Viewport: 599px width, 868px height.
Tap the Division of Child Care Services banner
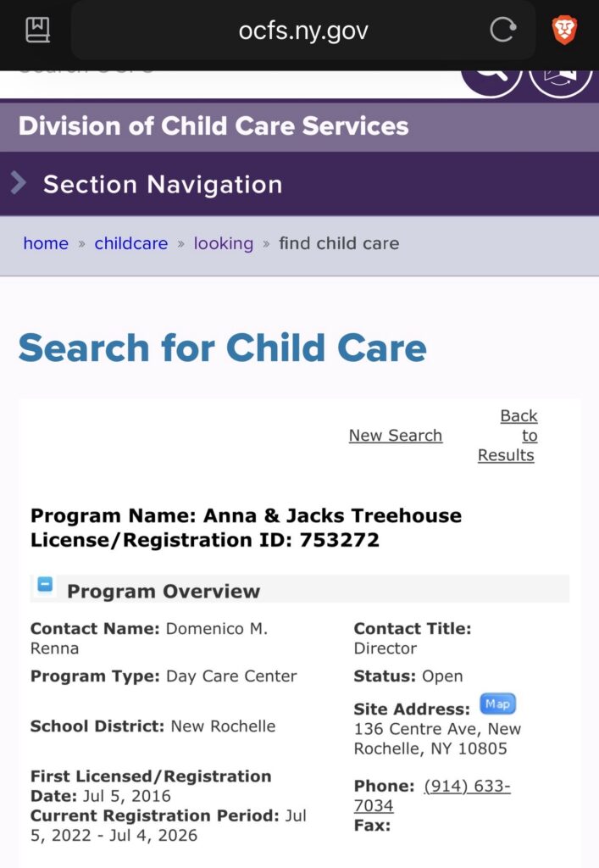pyautogui.click(x=214, y=126)
